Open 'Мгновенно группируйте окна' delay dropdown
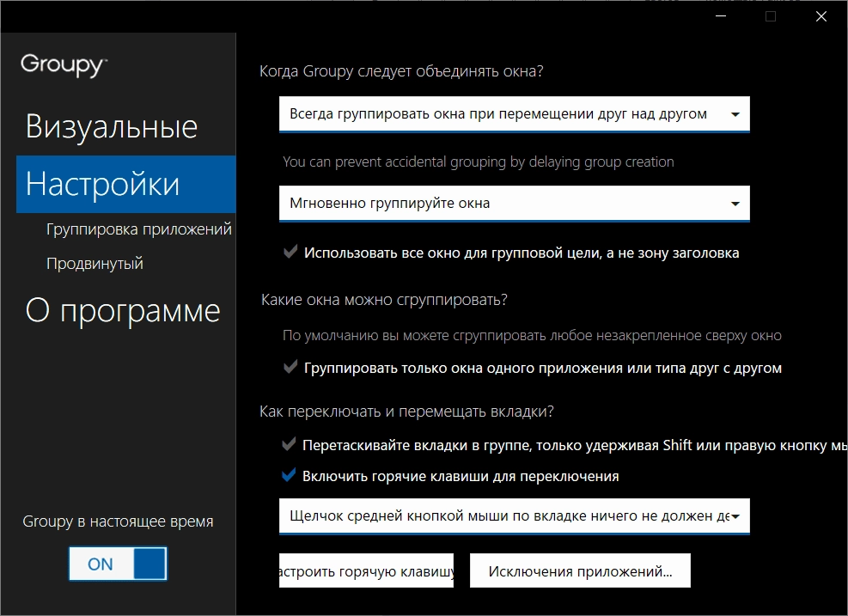The image size is (848, 616). pos(515,204)
